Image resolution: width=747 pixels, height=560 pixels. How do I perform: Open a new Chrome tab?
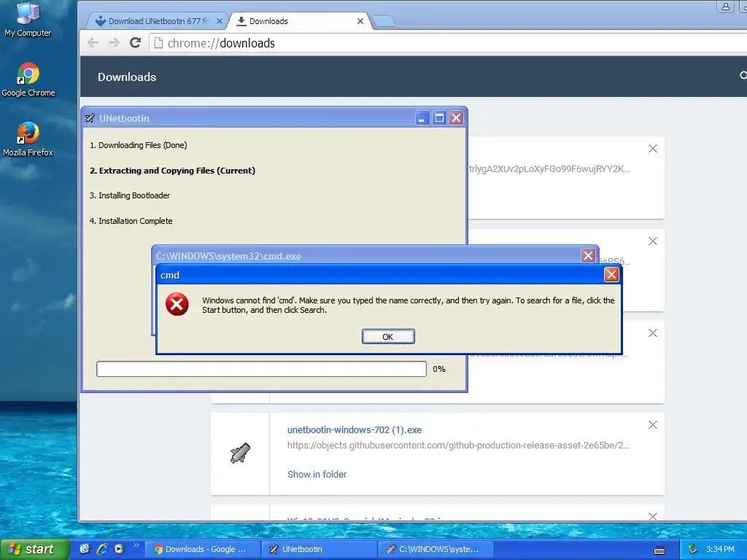(384, 21)
